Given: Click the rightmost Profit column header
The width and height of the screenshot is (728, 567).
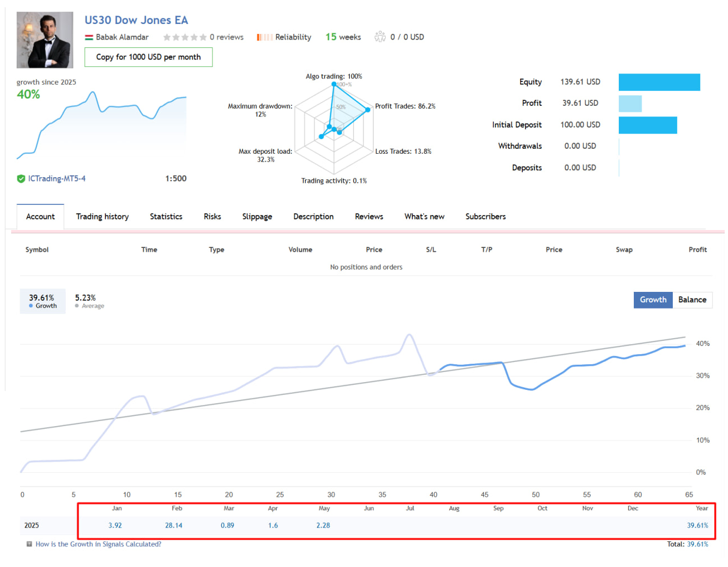Looking at the screenshot, I should [697, 250].
